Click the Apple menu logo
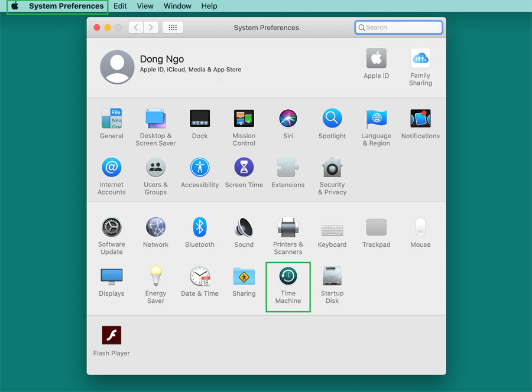Image resolution: width=532 pixels, height=392 pixels. [15, 6]
